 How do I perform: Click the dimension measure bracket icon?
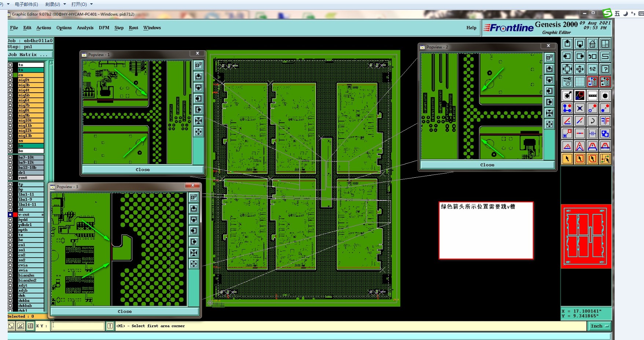592,134
